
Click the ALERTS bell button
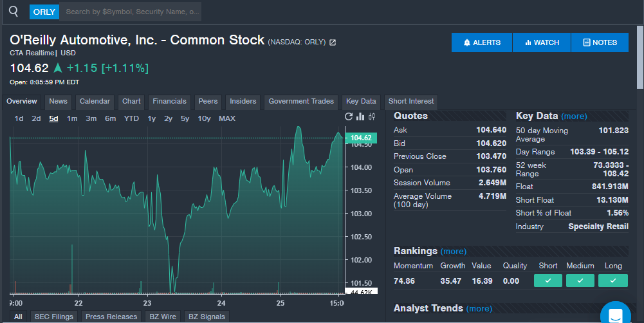point(482,42)
